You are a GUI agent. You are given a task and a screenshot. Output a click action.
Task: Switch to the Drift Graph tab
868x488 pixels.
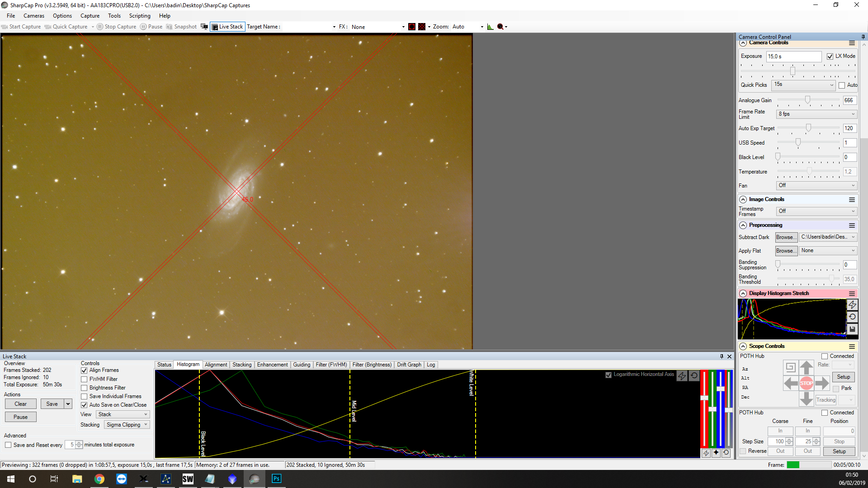point(409,365)
